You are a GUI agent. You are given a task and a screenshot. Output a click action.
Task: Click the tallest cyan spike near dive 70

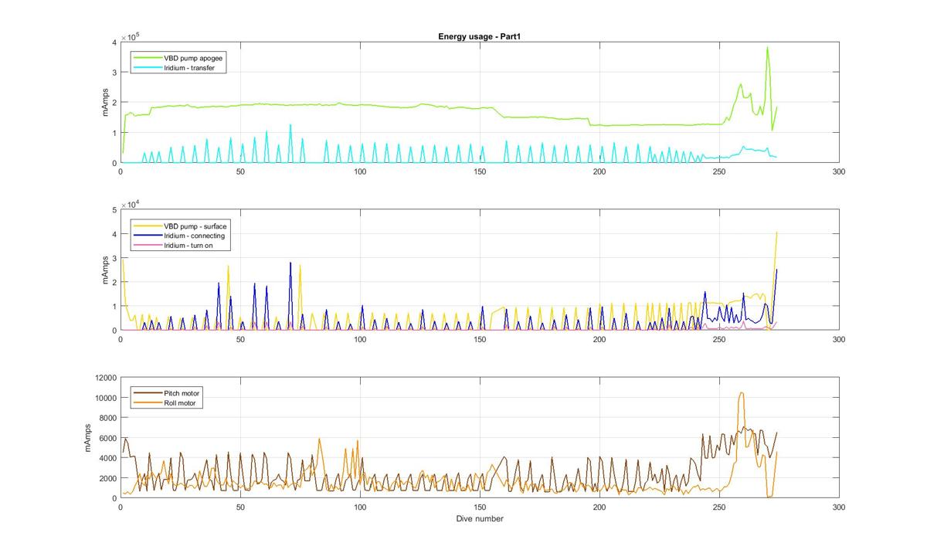pyautogui.click(x=290, y=125)
